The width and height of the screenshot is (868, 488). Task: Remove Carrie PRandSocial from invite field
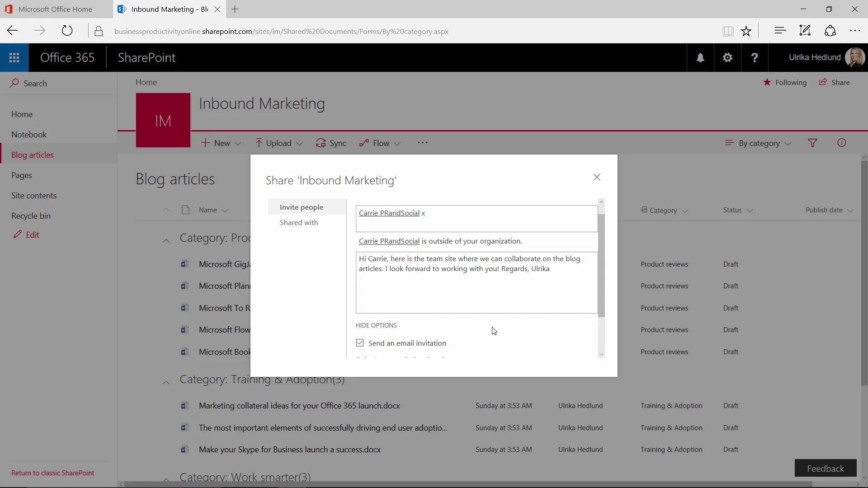coord(423,213)
